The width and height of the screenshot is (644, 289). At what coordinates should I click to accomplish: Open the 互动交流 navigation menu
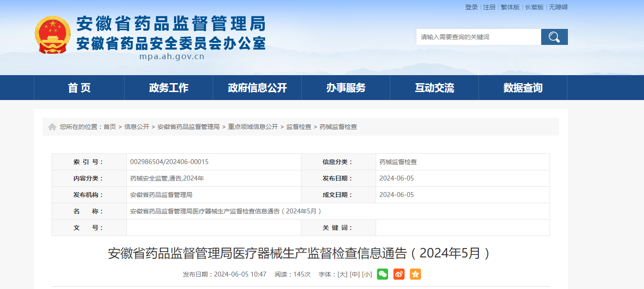pyautogui.click(x=434, y=88)
